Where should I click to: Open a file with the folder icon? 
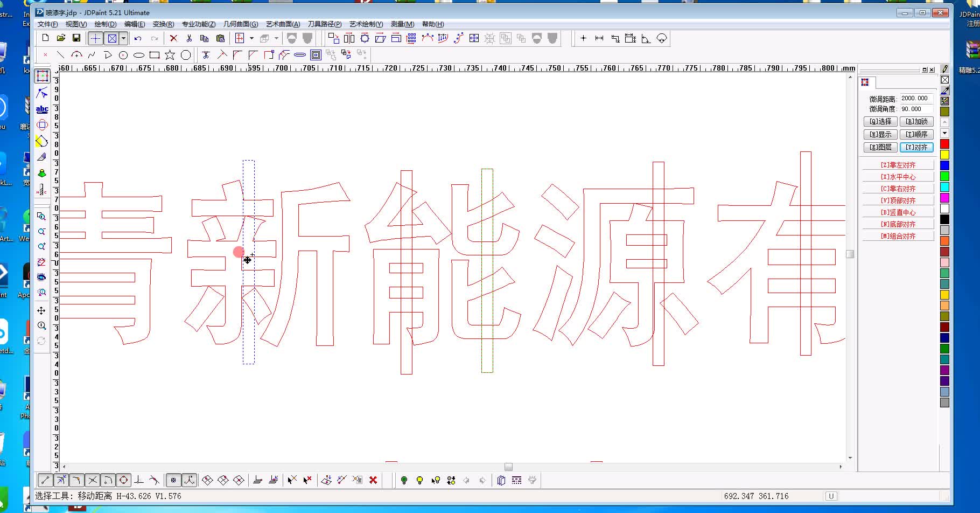click(x=60, y=38)
